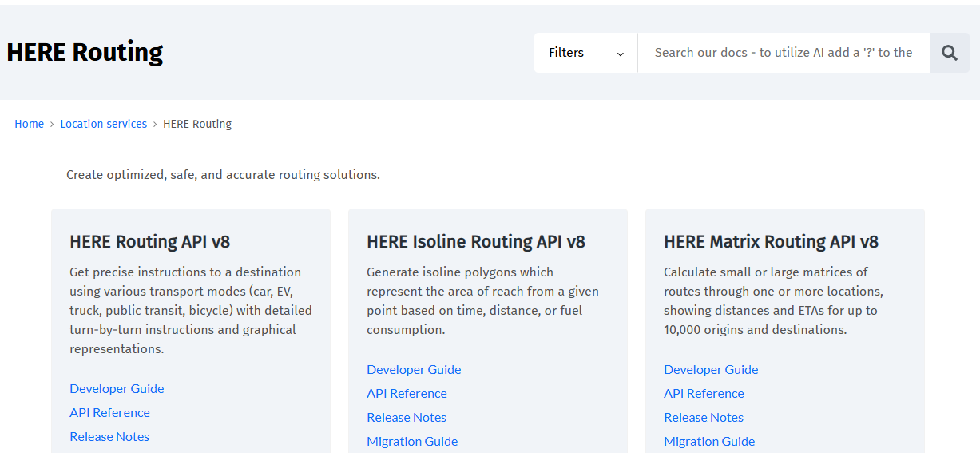Open the Filters dropdown
Image resolution: width=980 pixels, height=453 pixels.
585,53
